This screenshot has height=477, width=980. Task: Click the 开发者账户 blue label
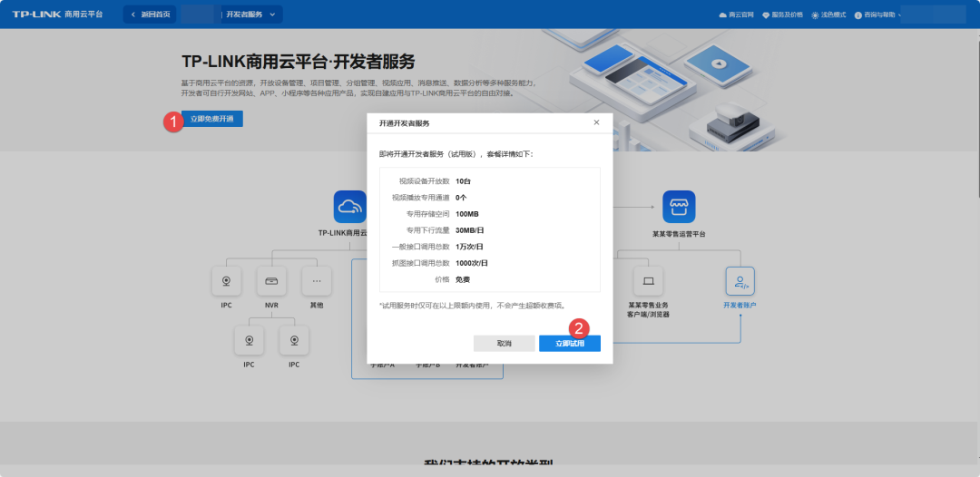740,306
